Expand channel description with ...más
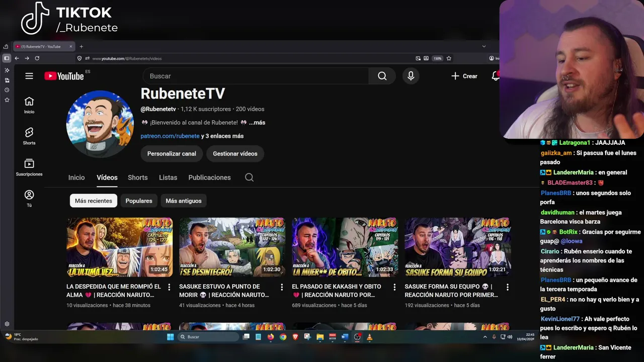 tap(257, 123)
